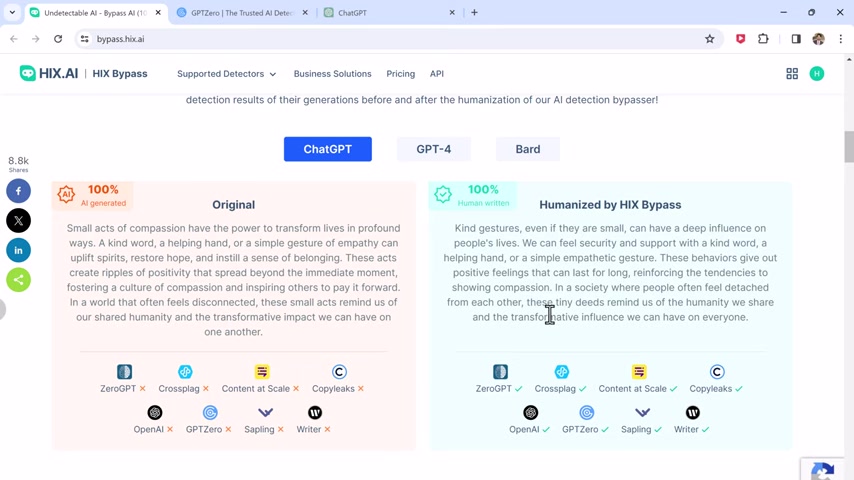Screen dimensions: 854x480
Task: Click Copyleaks icon in Humanized panel
Action: point(717,372)
